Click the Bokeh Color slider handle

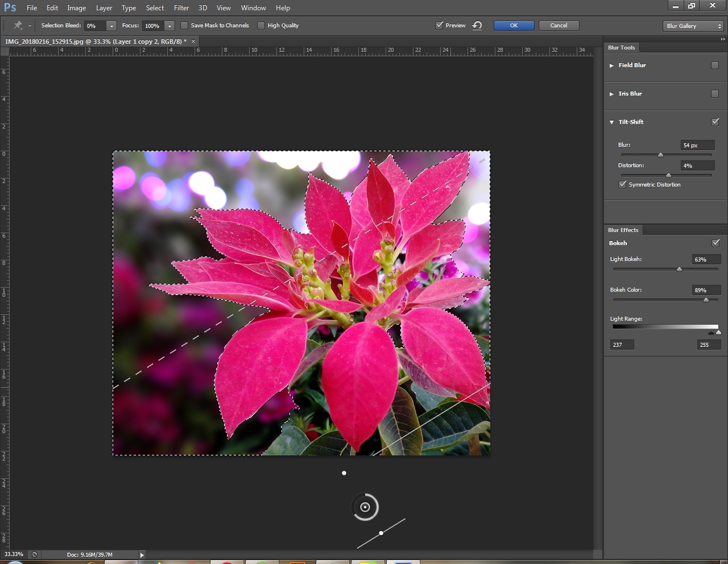(x=706, y=300)
